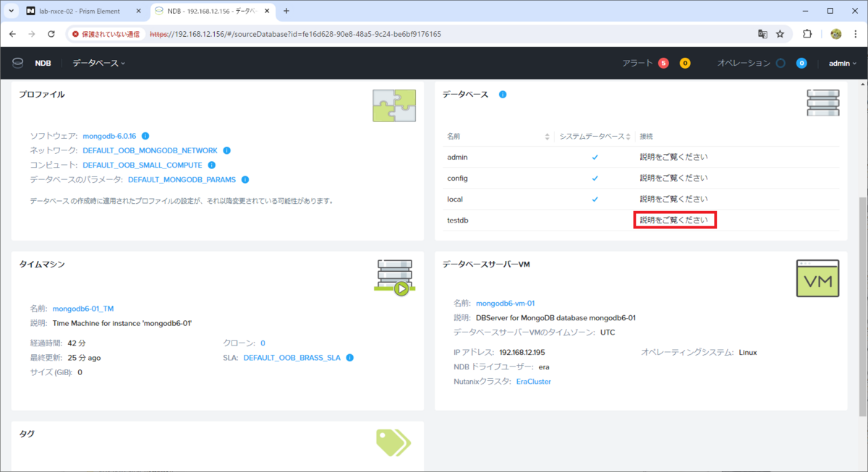Open the DEFAULT_OOB_BRASS_SLA link
Screen dimensions: 868x472
click(x=292, y=358)
